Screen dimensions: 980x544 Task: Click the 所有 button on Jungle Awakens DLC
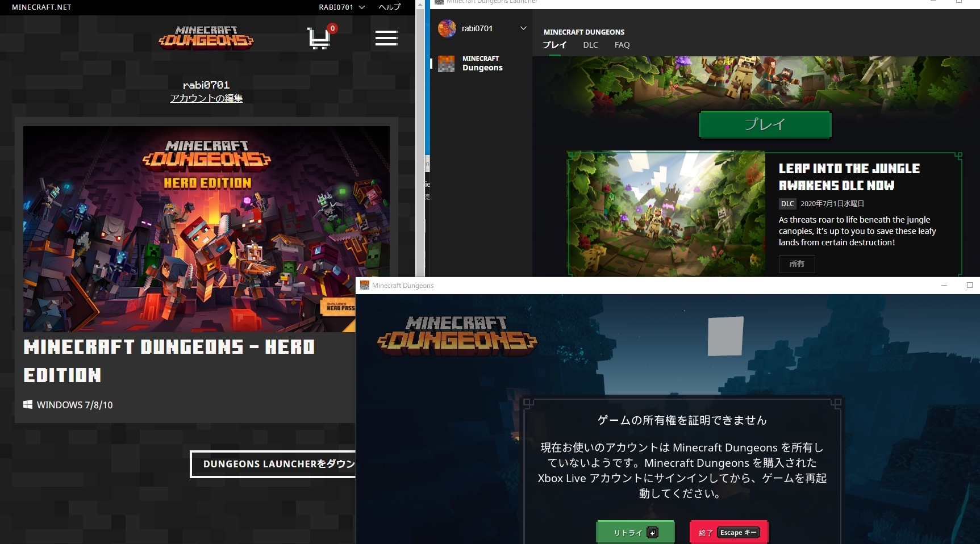796,263
